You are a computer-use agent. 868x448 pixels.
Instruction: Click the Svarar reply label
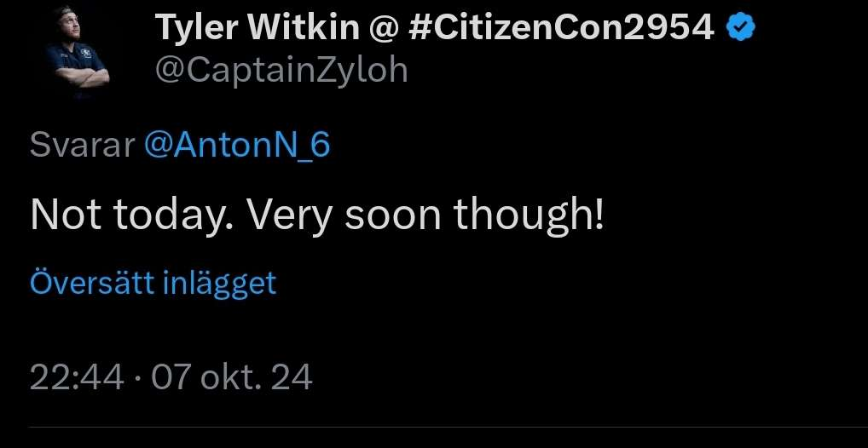82,145
